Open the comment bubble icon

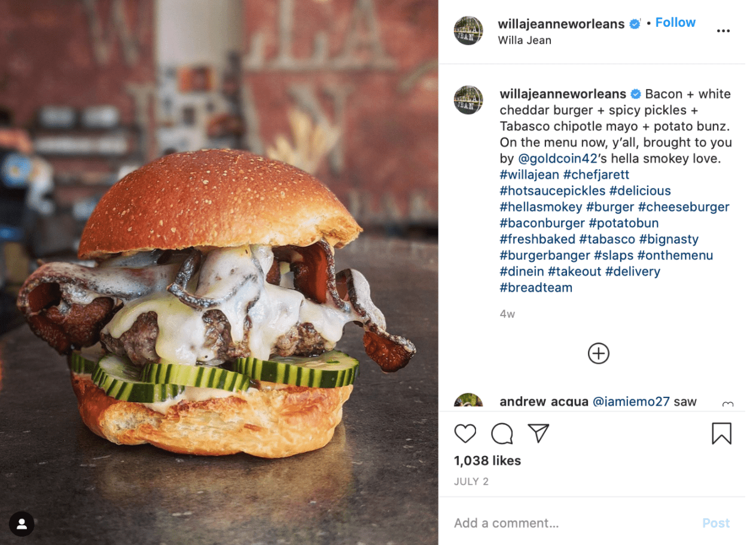pyautogui.click(x=502, y=433)
